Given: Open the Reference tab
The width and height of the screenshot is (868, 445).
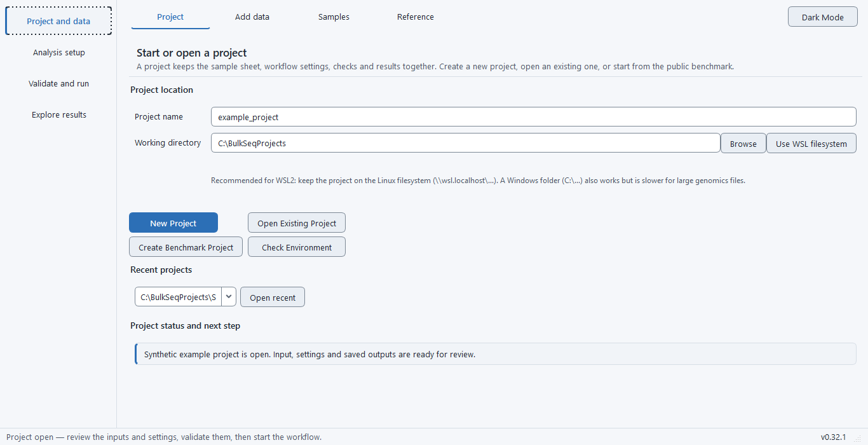Looking at the screenshot, I should [x=416, y=17].
